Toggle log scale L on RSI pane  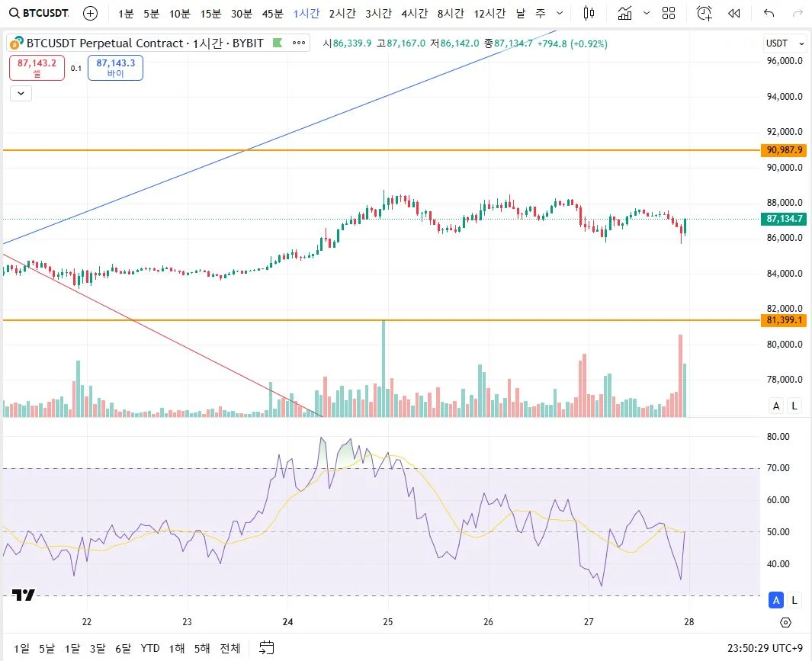point(794,601)
